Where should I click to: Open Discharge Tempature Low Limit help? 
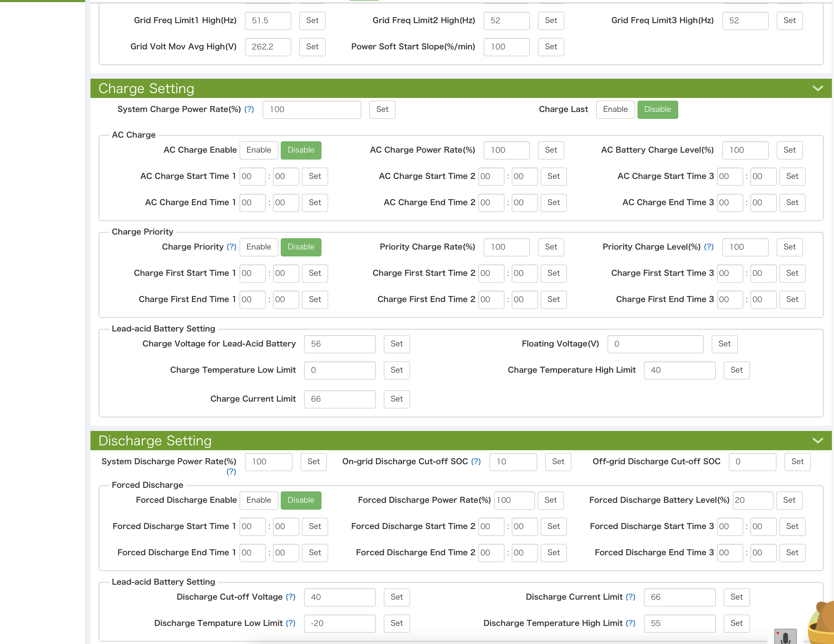291,623
